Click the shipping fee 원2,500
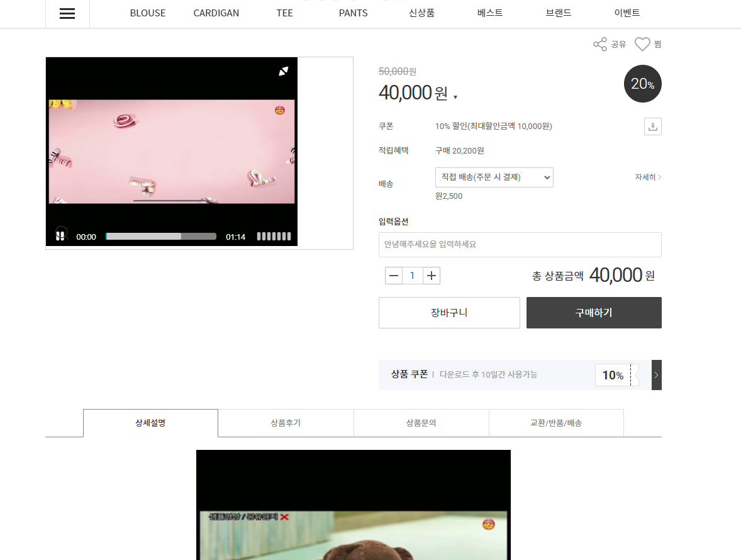 (449, 196)
